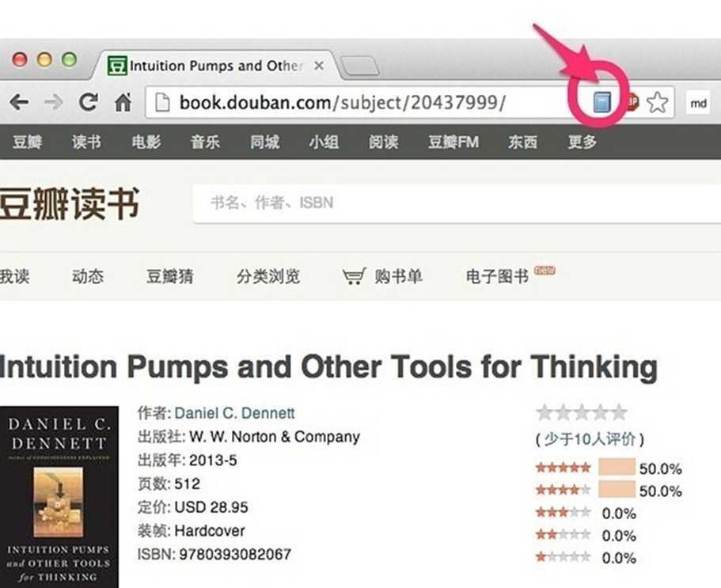Viewport: 721px width, 588px height.
Task: Reload the page with the refresh icon
Action: (x=88, y=102)
